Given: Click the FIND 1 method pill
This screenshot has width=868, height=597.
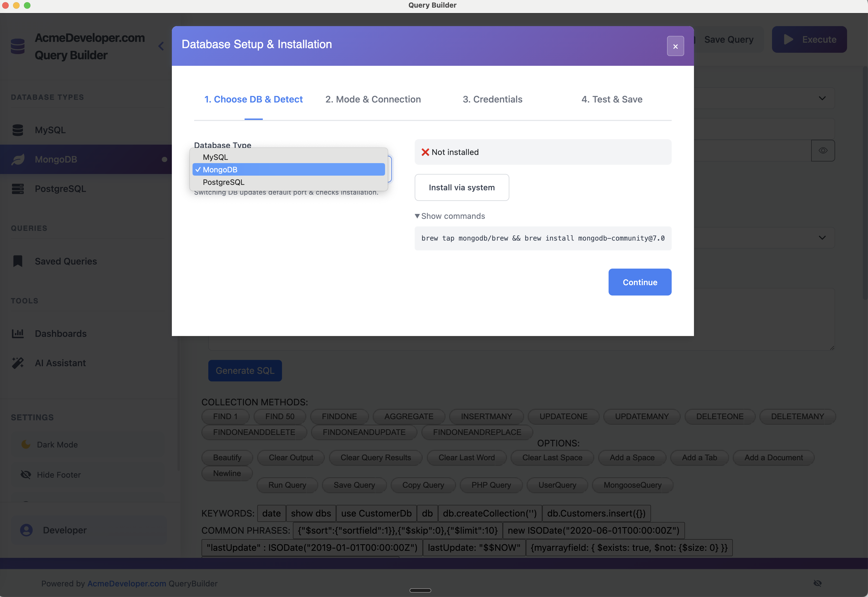Looking at the screenshot, I should coord(225,416).
